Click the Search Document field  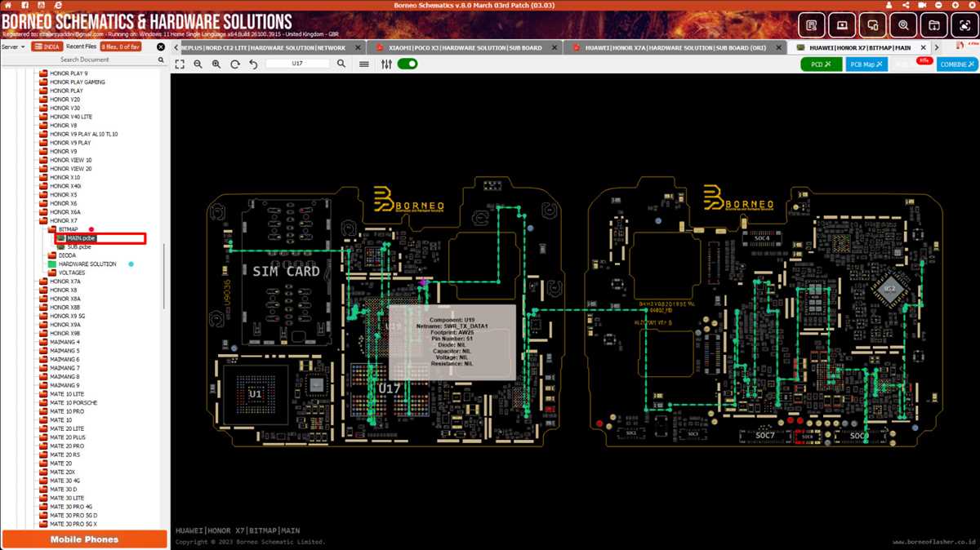84,60
